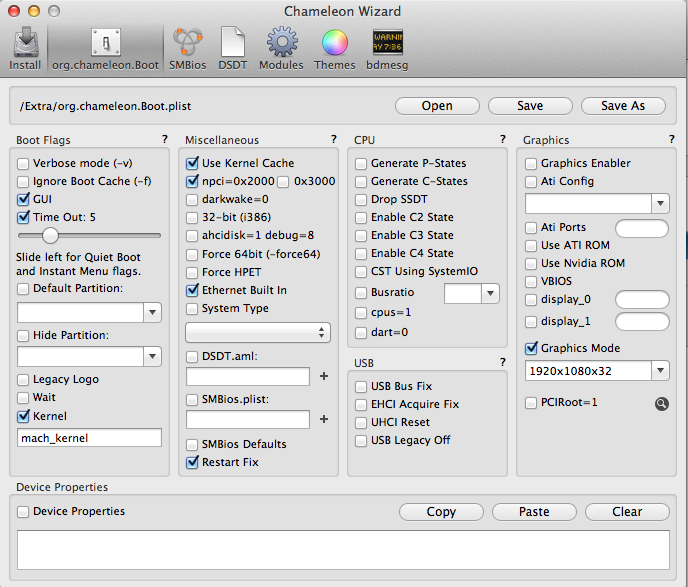Click the mach_kernel text field

[x=89, y=438]
